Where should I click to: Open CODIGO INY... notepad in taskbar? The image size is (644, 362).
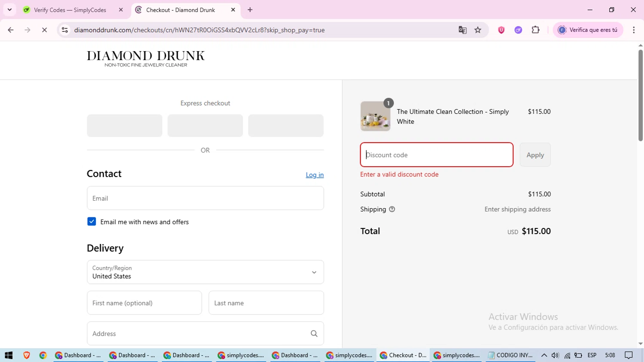(510, 355)
